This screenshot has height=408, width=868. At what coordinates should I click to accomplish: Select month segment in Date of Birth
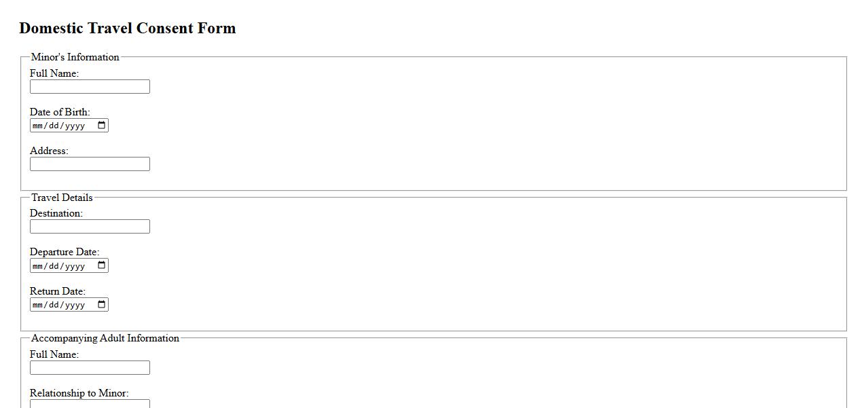point(38,126)
